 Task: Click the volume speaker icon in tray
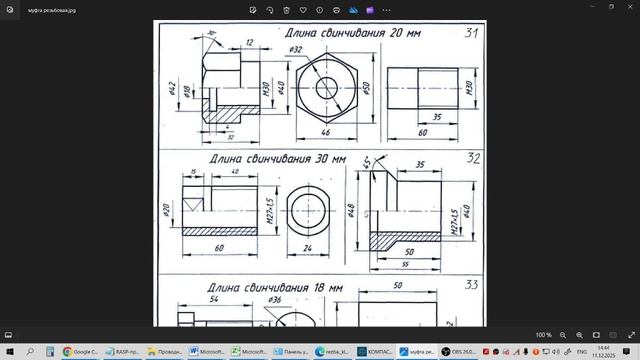pos(556,352)
